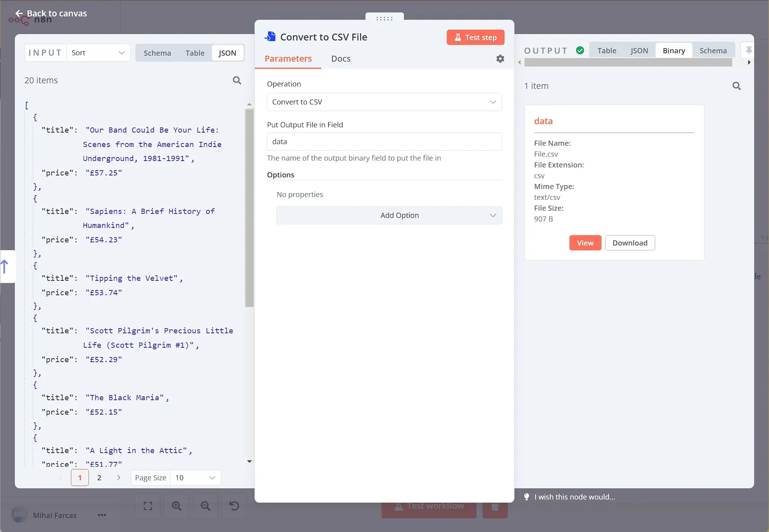Viewport: 769px width, 532px height.
Task: Go to input page 2
Action: pyautogui.click(x=99, y=478)
